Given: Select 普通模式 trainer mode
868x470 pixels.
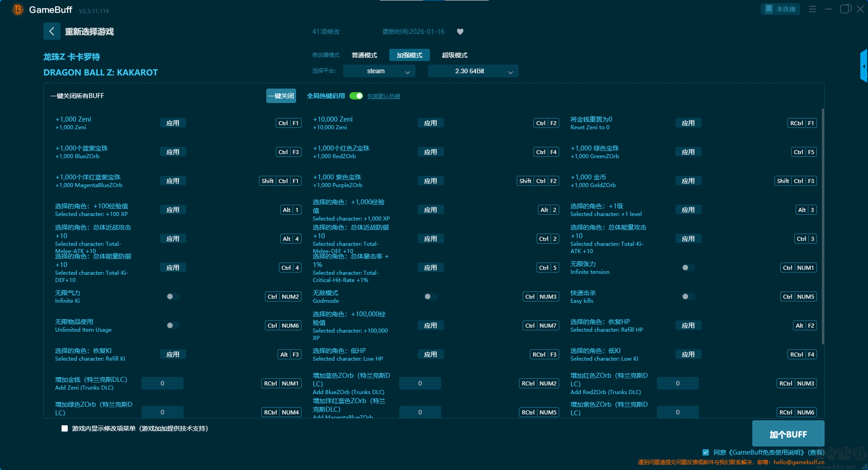Looking at the screenshot, I should tap(364, 55).
